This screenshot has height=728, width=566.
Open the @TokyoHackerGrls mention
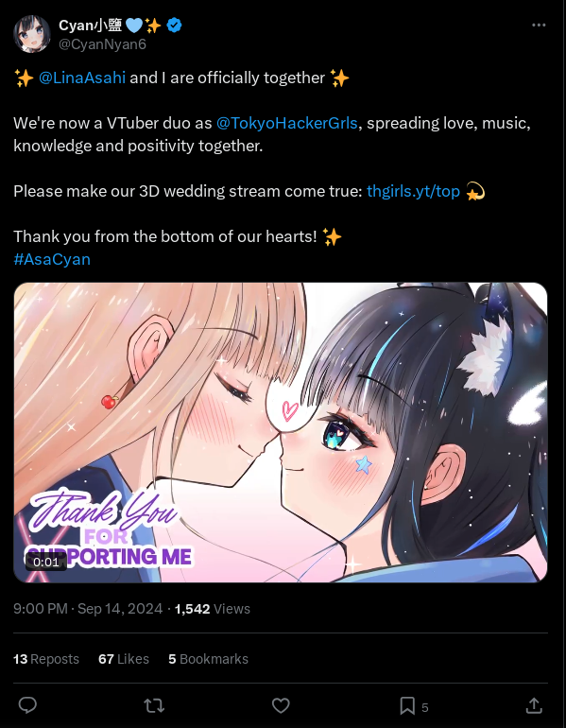pyautogui.click(x=286, y=123)
